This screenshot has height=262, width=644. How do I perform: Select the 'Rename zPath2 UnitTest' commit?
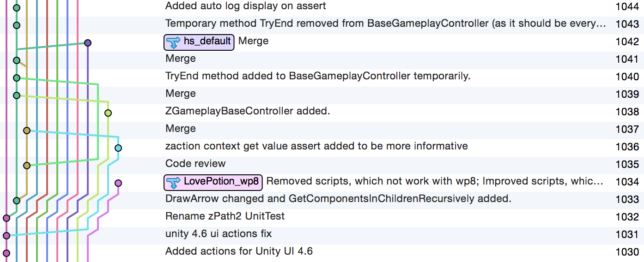point(225,216)
